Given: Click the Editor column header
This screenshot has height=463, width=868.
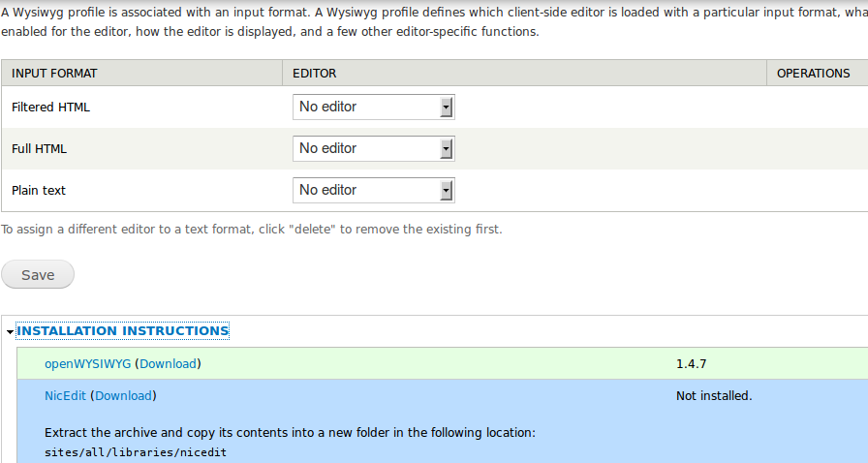Looking at the screenshot, I should click(x=314, y=73).
